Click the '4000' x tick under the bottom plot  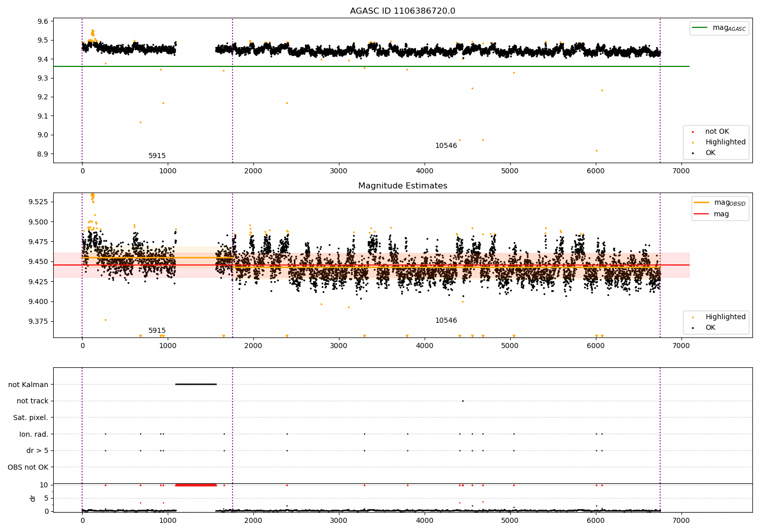click(x=425, y=520)
